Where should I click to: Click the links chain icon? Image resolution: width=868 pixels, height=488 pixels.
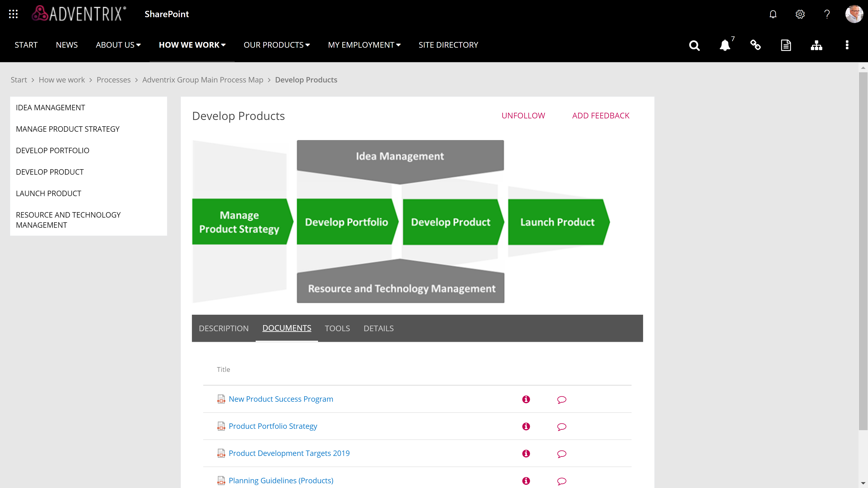[755, 45]
